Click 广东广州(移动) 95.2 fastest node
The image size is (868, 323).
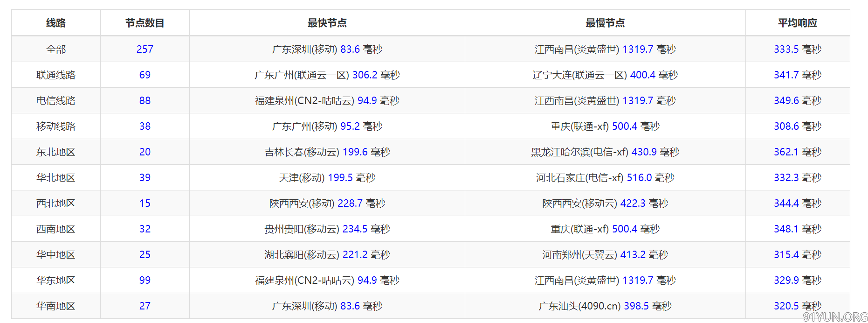[327, 126]
